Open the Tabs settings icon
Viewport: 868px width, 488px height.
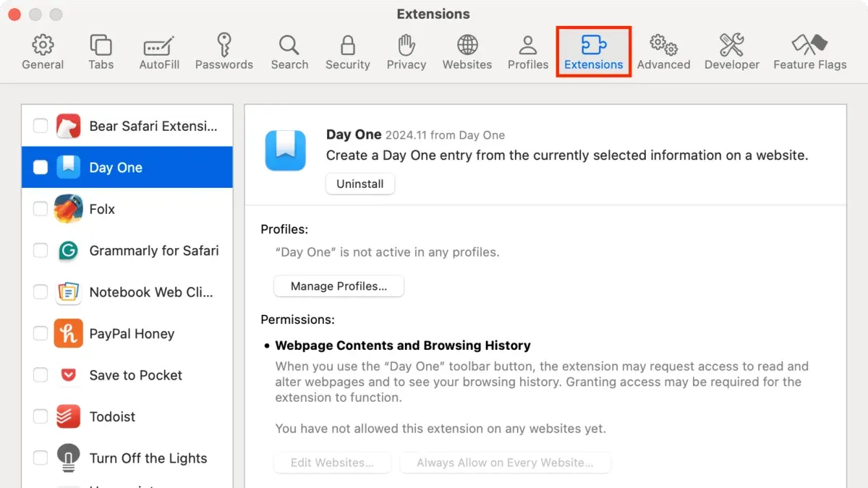(101, 45)
